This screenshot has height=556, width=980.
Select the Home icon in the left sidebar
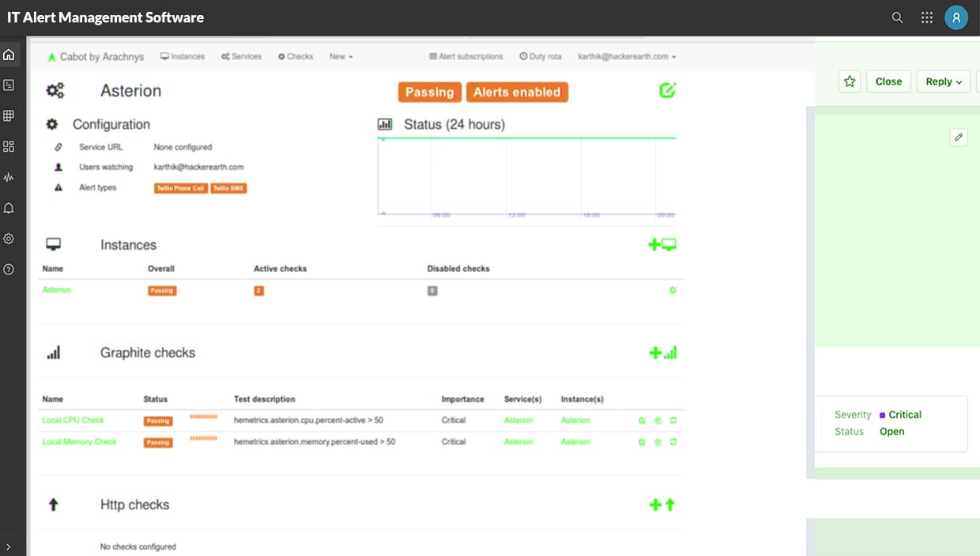[8, 54]
